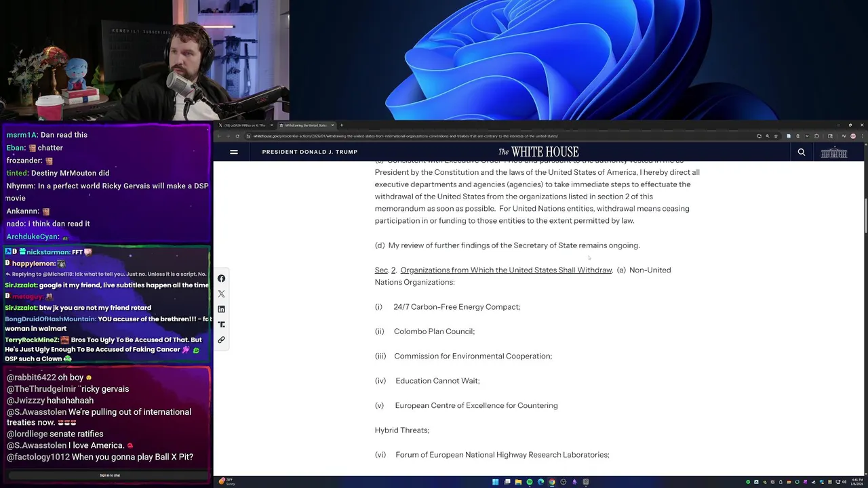Close the Withdrawing the United States tab

coord(332,125)
